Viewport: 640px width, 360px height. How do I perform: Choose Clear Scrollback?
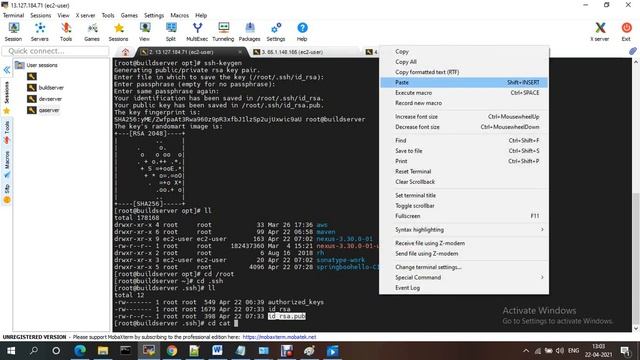pos(464,182)
